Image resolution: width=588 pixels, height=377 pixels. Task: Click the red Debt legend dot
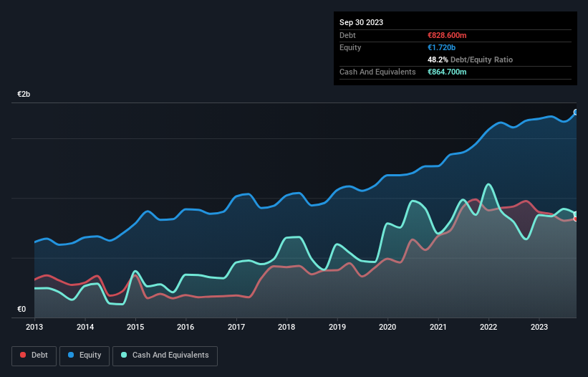click(23, 355)
